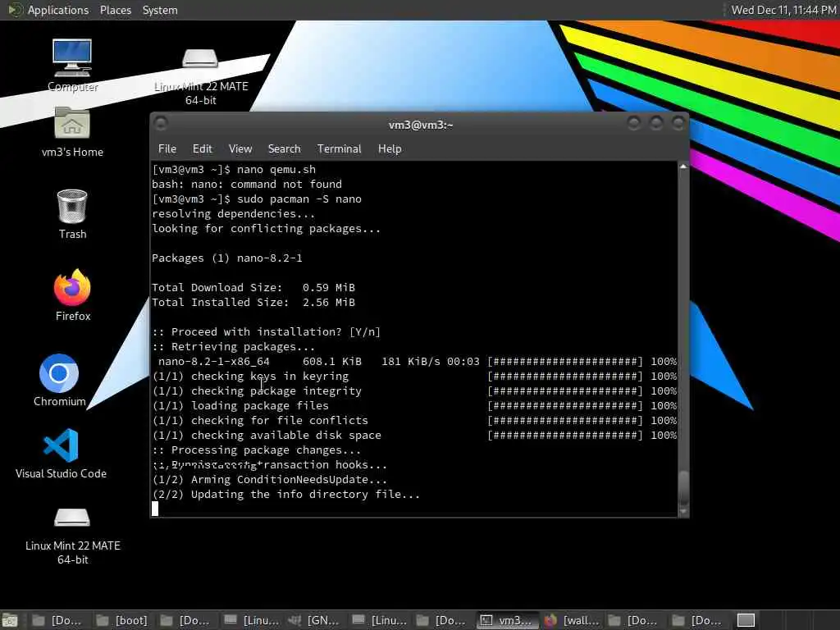Click 'Packages (1) nano-8.2-1' line
This screenshot has width=840, height=630.
(227, 258)
